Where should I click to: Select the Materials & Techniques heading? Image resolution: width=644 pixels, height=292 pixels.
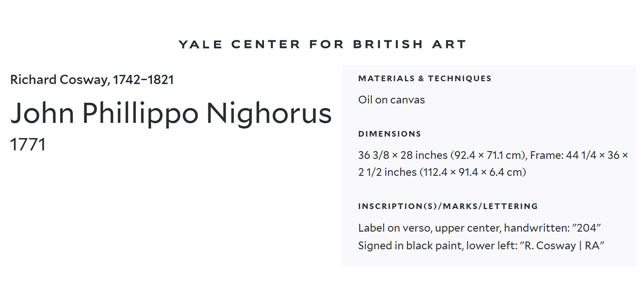424,78
